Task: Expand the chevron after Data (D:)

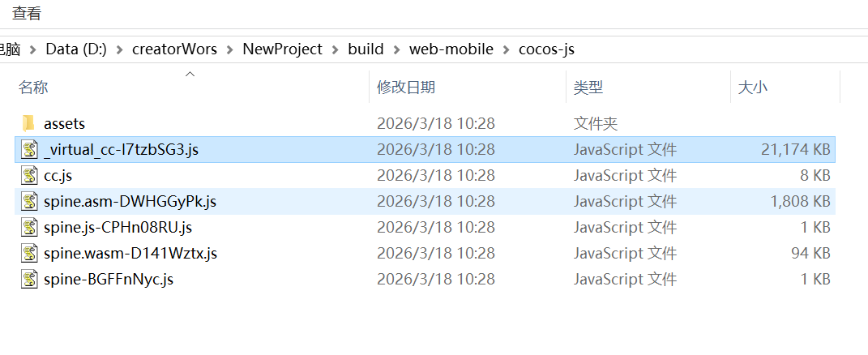Action: click(x=119, y=49)
